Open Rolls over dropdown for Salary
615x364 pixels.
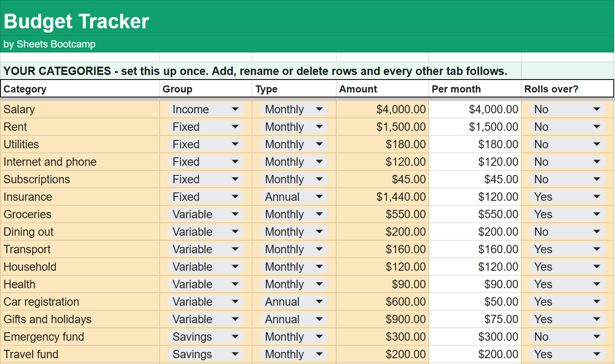pos(567,109)
